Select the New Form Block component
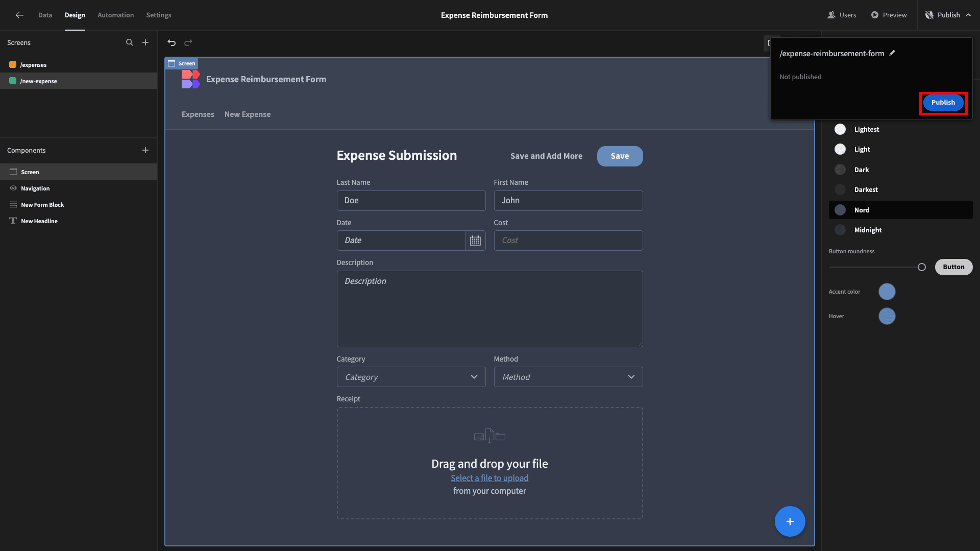 tap(79, 205)
